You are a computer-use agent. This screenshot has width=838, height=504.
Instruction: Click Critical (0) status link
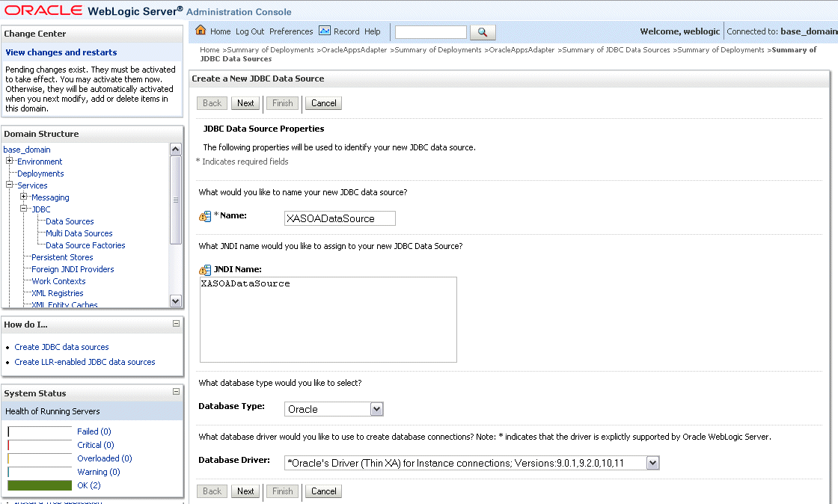(x=96, y=445)
